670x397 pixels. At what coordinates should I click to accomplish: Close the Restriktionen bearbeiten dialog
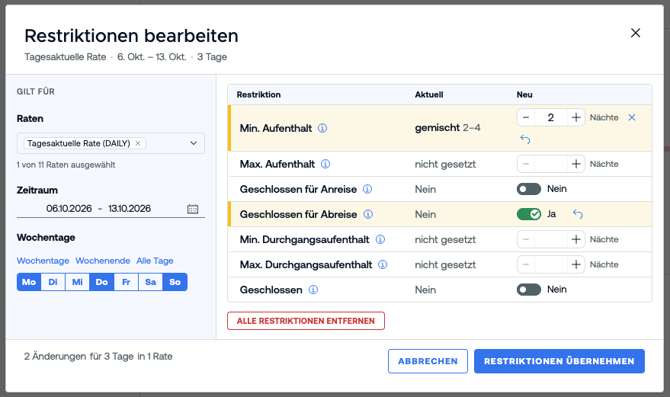(635, 33)
